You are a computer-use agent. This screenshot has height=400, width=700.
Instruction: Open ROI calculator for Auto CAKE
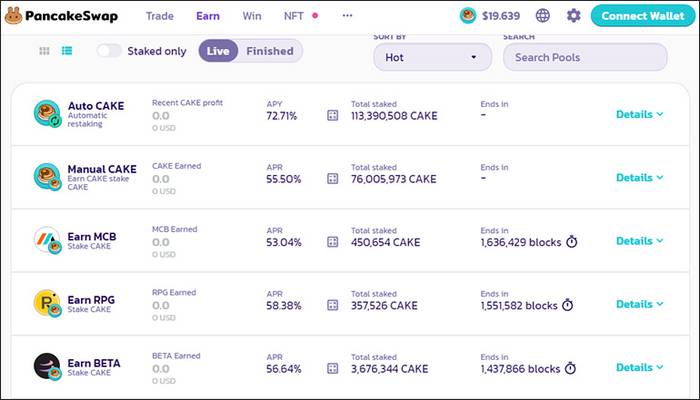pos(333,116)
